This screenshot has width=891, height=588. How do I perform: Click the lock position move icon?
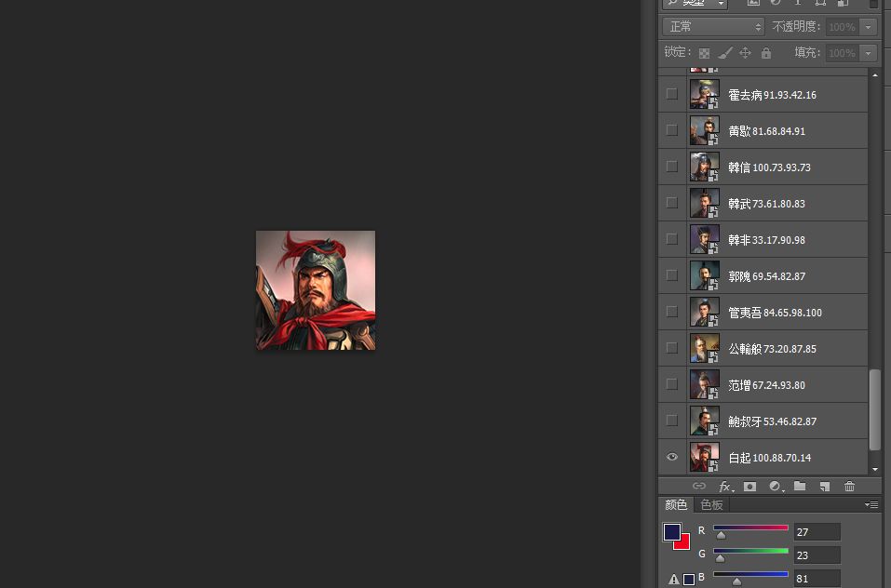745,53
